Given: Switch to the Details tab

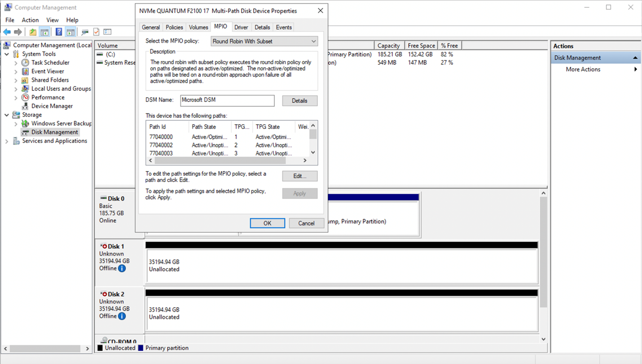Looking at the screenshot, I should [x=262, y=27].
